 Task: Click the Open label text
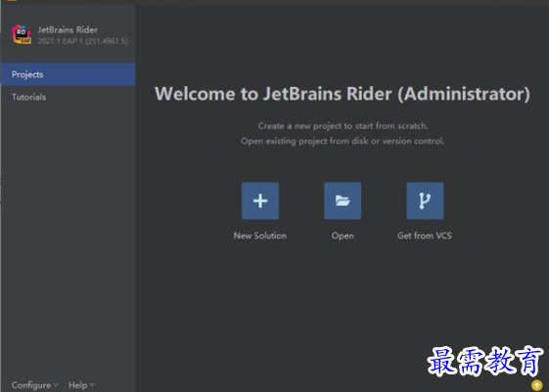click(x=343, y=236)
